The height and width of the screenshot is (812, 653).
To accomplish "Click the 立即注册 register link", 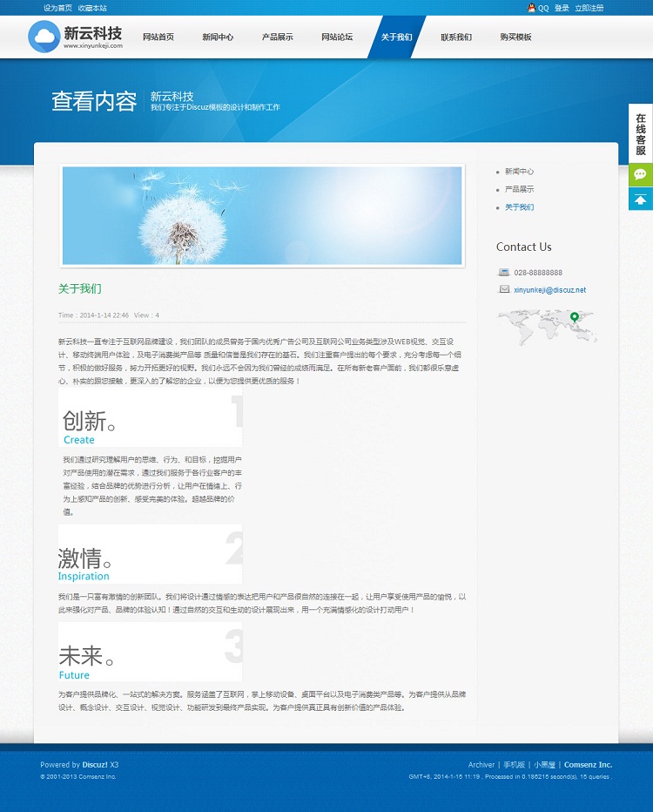I will pyautogui.click(x=589, y=8).
